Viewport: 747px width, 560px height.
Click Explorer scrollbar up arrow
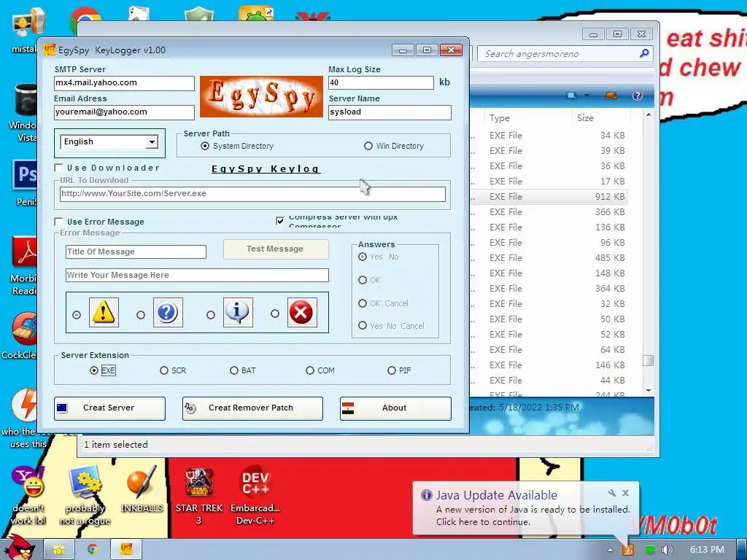point(648,114)
